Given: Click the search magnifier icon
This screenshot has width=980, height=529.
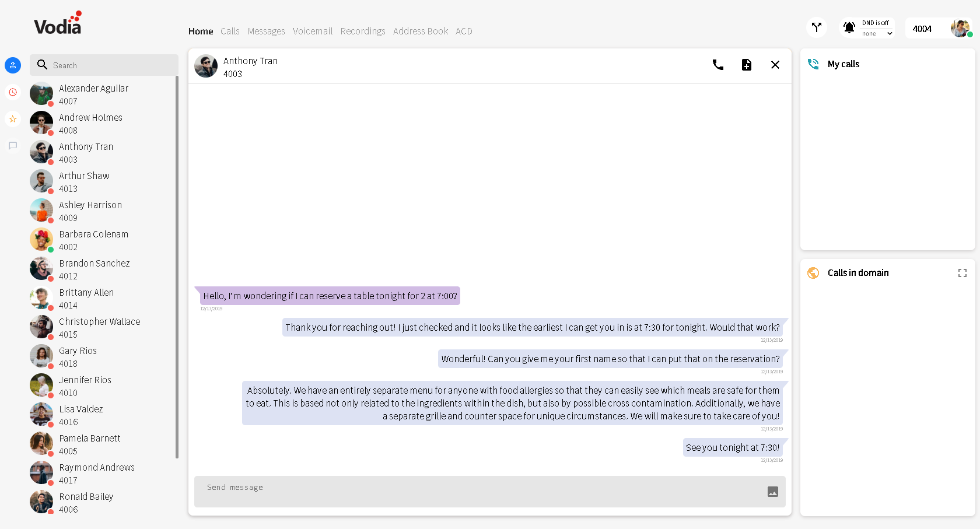Looking at the screenshot, I should [42, 65].
